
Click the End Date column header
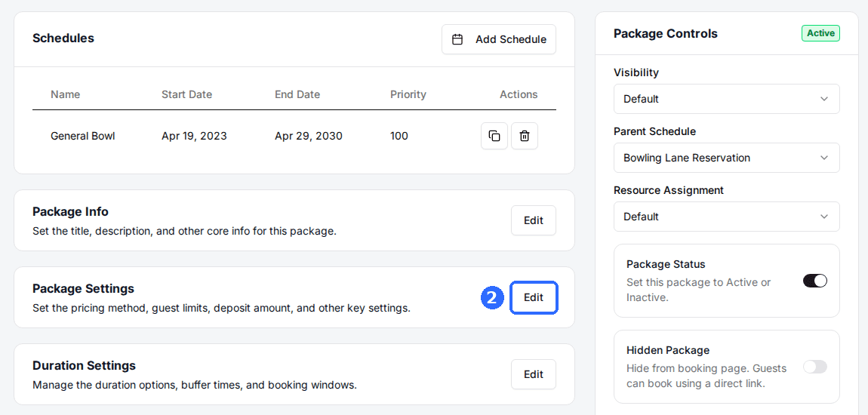[297, 94]
